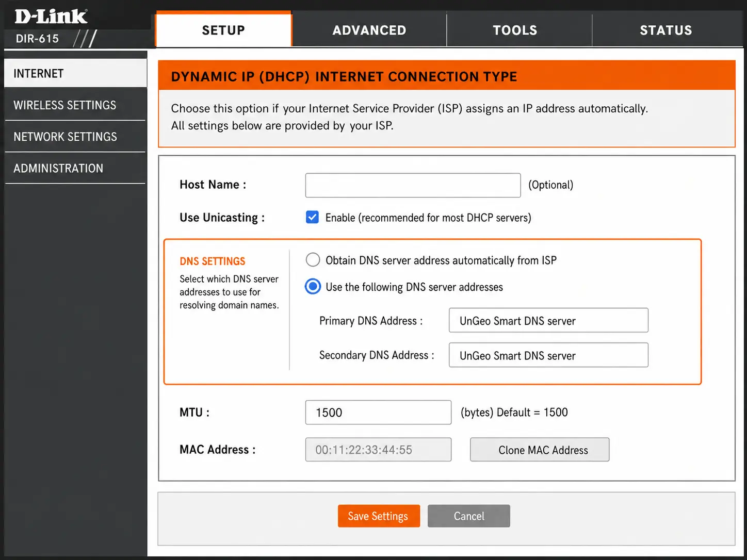Image resolution: width=747 pixels, height=560 pixels.
Task: Click the DNS SETTINGS heading text
Action: (x=213, y=261)
